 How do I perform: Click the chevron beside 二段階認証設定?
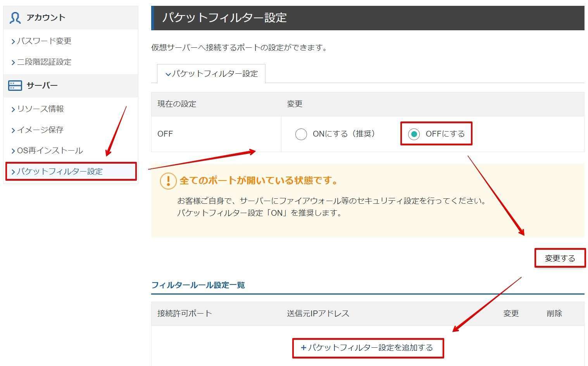click(13, 62)
